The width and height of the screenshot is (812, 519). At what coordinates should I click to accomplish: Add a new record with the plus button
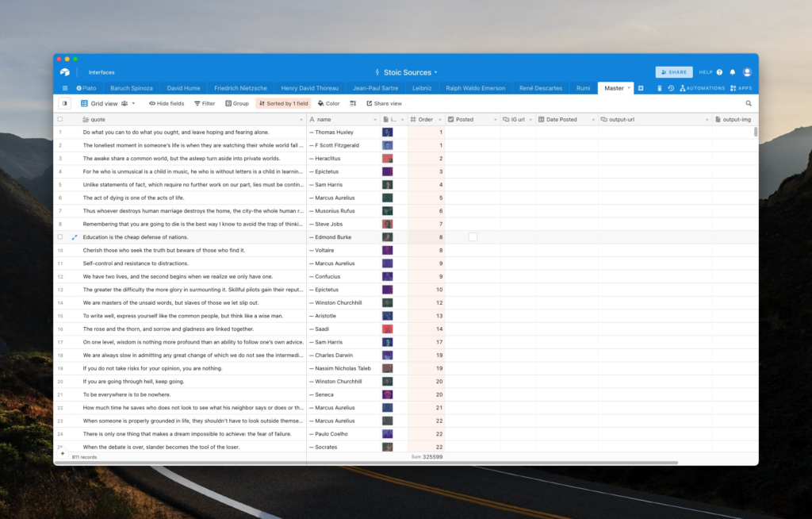(63, 453)
